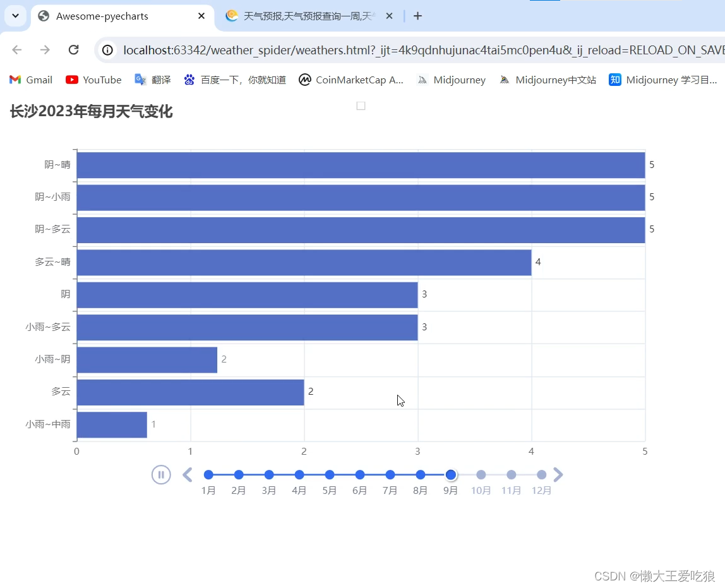This screenshot has height=588, width=725.
Task: Open the Midjourney 学习 bookmark
Action: tap(663, 80)
